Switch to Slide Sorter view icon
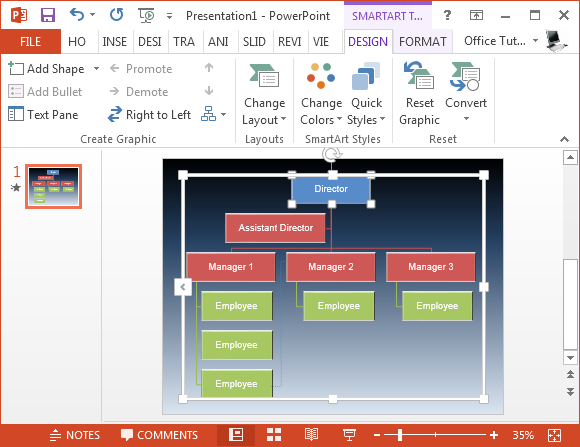Image resolution: width=580 pixels, height=447 pixels. pos(274,435)
